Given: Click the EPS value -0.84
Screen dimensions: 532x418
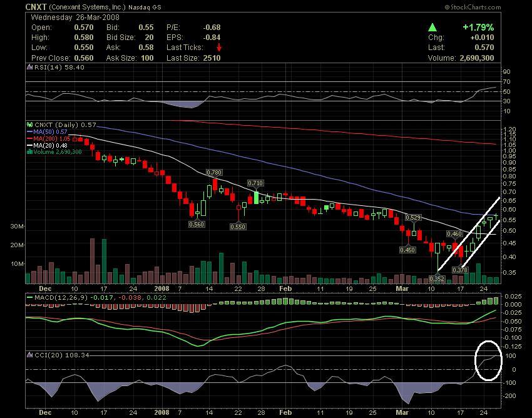Looking at the screenshot, I should pos(212,38).
